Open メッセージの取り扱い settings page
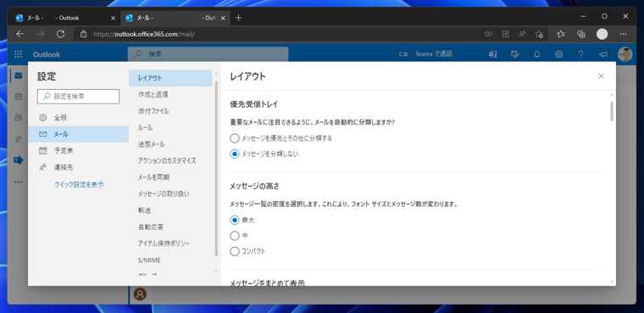The image size is (644, 313). coord(170,193)
